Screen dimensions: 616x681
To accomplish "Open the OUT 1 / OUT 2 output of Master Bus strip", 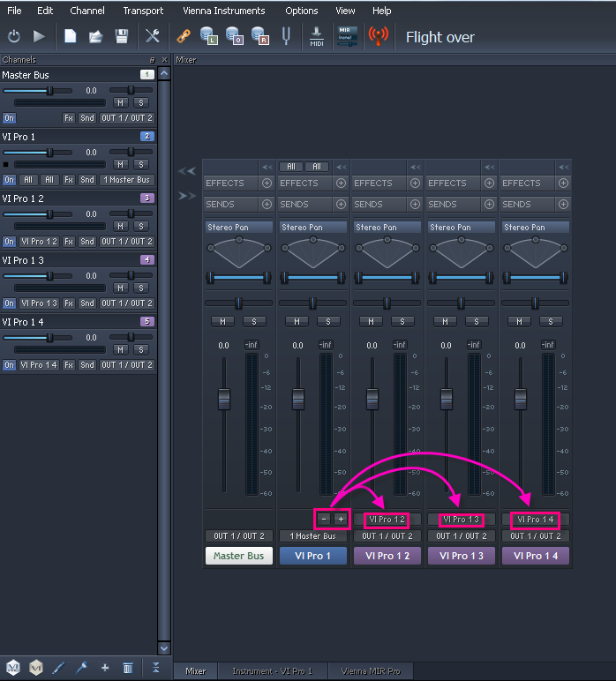I will [239, 536].
